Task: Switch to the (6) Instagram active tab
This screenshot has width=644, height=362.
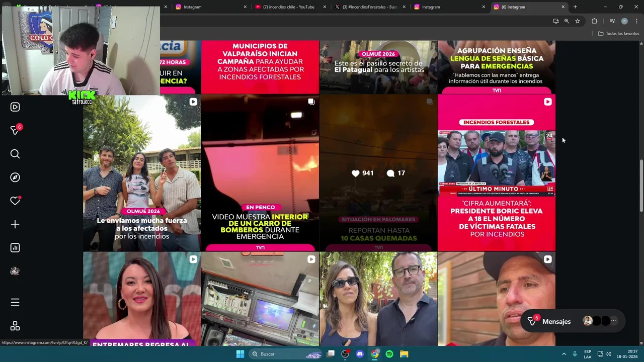Action: click(x=528, y=7)
